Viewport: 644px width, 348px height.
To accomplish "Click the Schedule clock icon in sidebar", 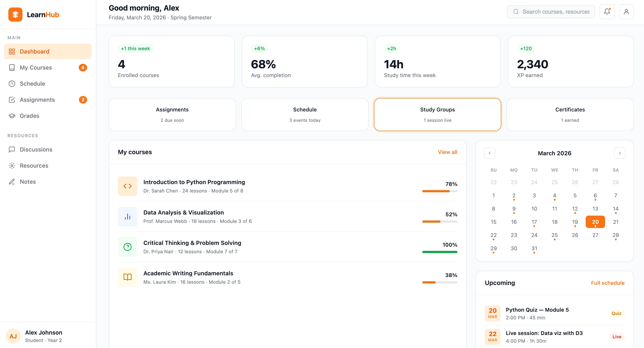I will coord(12,84).
